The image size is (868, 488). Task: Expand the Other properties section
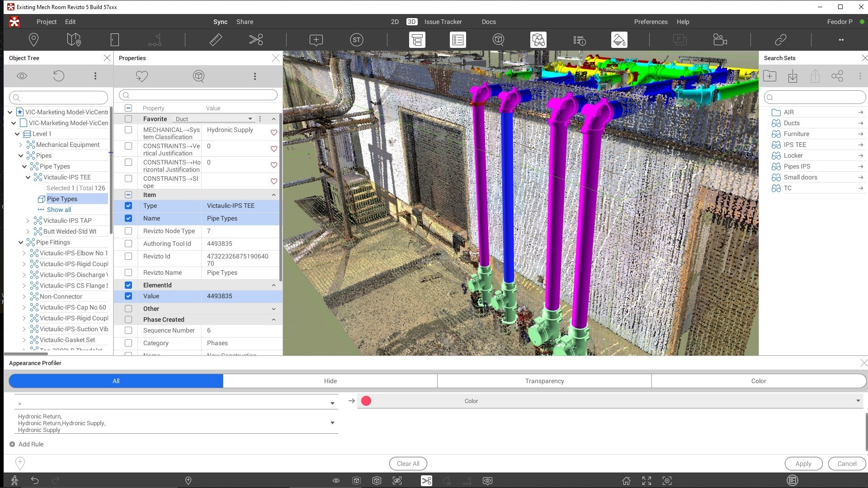[274, 309]
